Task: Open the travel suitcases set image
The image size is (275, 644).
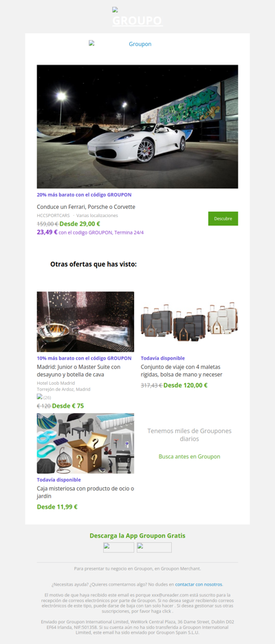Action: (190, 322)
